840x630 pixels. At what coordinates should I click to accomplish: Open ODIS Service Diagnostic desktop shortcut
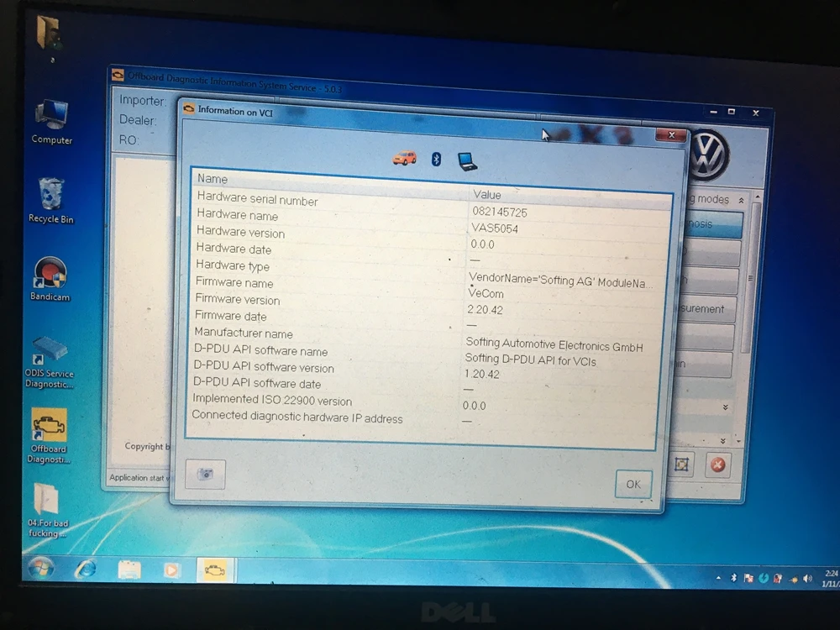click(49, 363)
